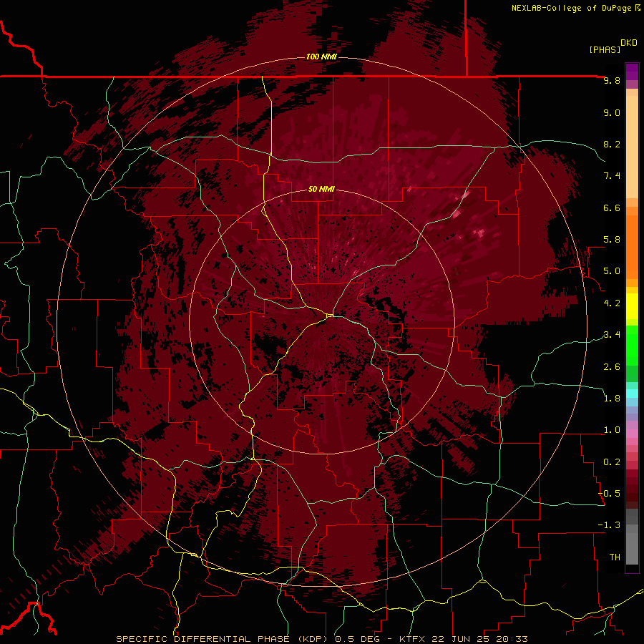Click the 9.0 value on the color scale
Image resolution: width=644 pixels, height=644 pixels.
(612, 112)
